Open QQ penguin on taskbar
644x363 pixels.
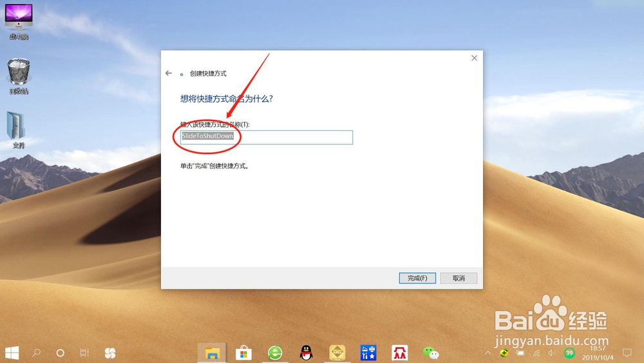tap(306, 353)
